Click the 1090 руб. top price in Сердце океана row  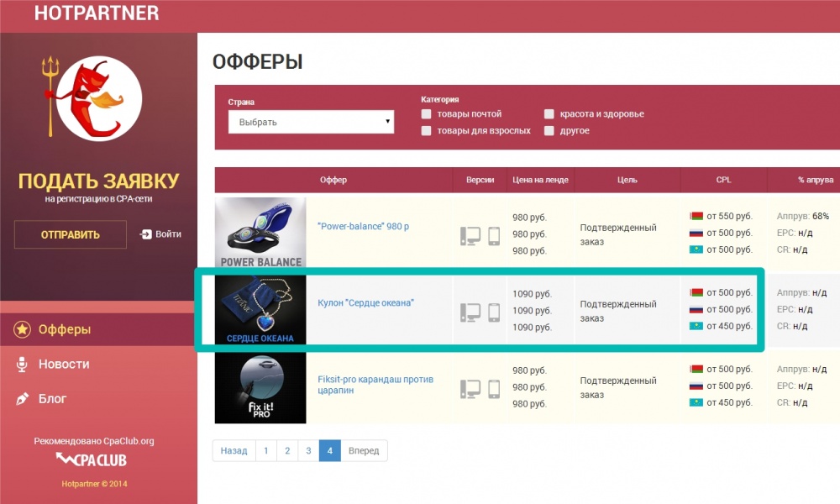pos(532,294)
